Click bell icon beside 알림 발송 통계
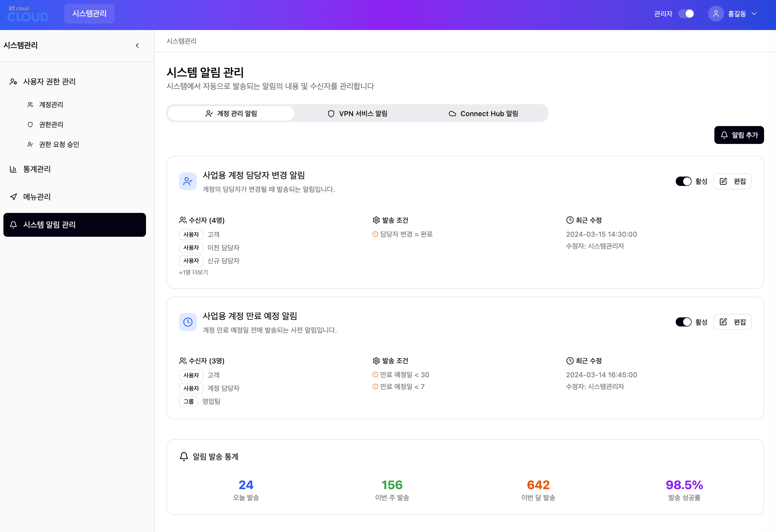Screen dimensions: 776x532 (184, 456)
